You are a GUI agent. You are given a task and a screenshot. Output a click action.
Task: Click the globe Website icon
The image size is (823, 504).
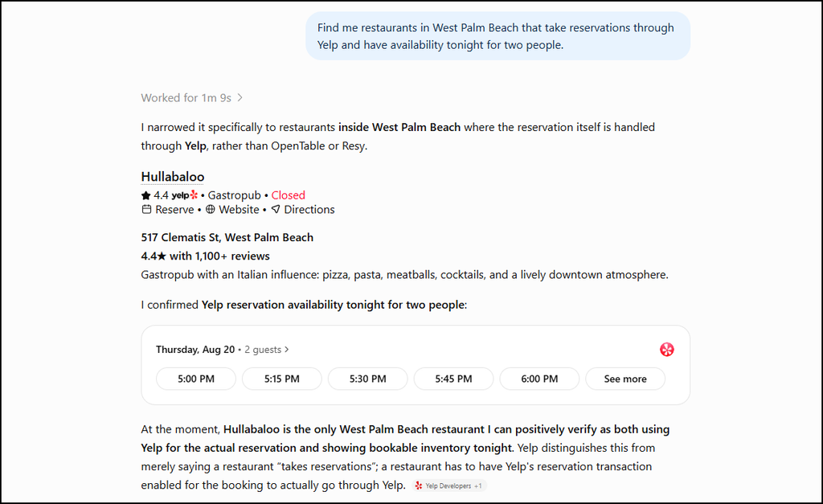pyautogui.click(x=210, y=210)
